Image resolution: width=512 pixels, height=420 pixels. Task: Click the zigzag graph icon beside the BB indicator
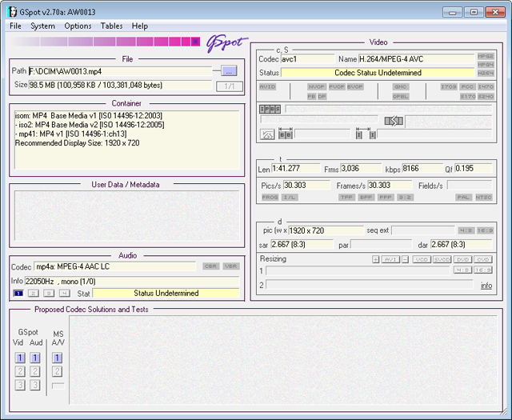pos(267,134)
